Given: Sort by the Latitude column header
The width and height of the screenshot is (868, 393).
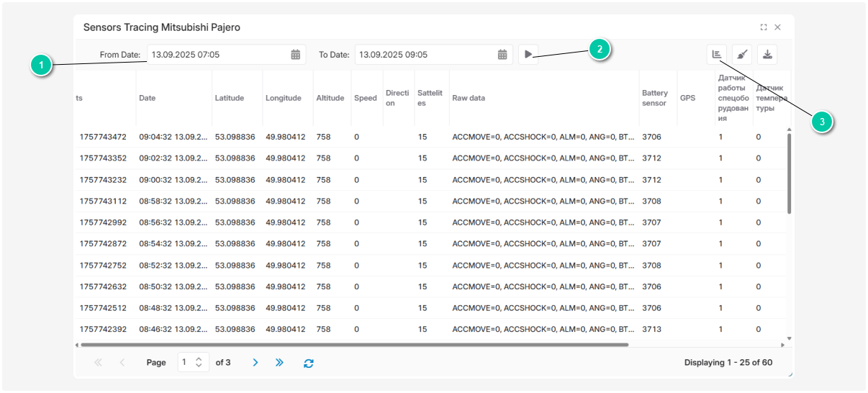Looking at the screenshot, I should point(230,98).
